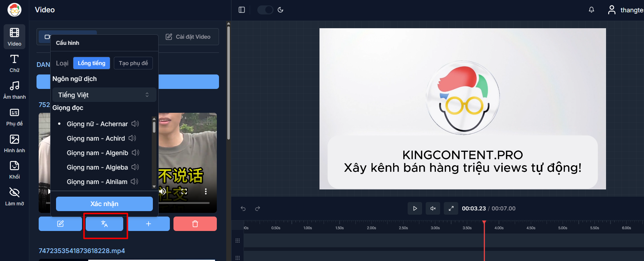Redo the last action

pyautogui.click(x=258, y=208)
